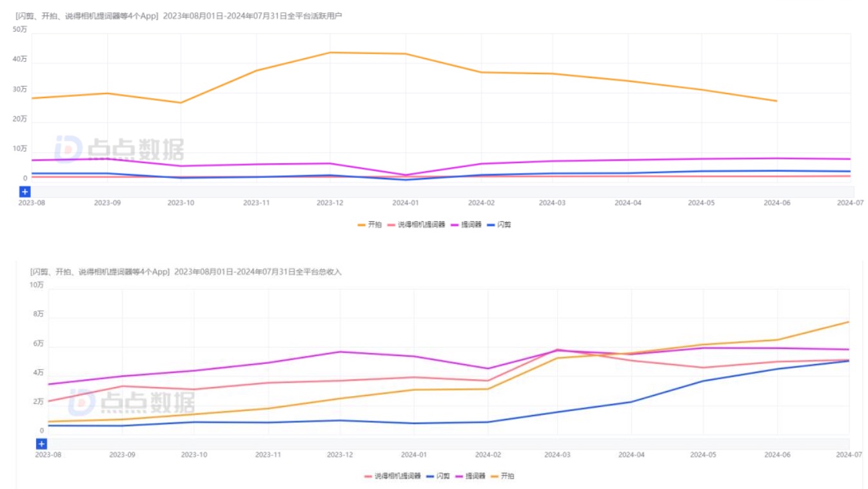Click 2023-12 label on the revenue x-axis
This screenshot has height=489, width=868.
pos(340,455)
